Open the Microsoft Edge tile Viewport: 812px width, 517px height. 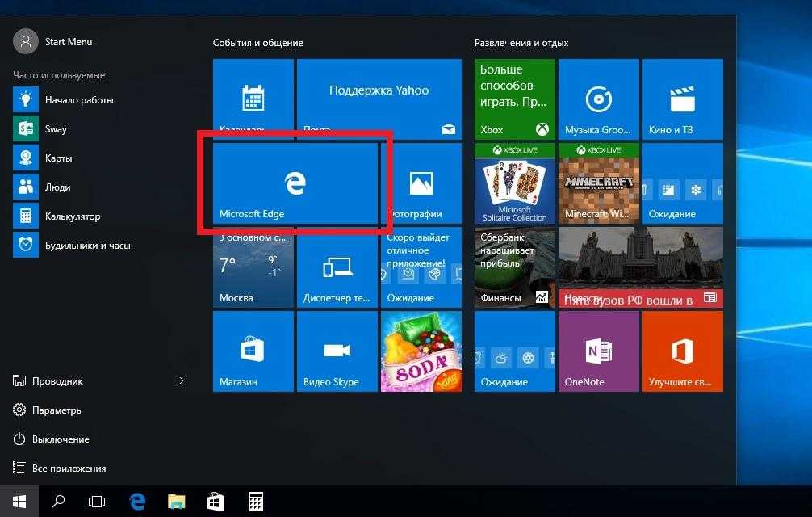coord(295,183)
